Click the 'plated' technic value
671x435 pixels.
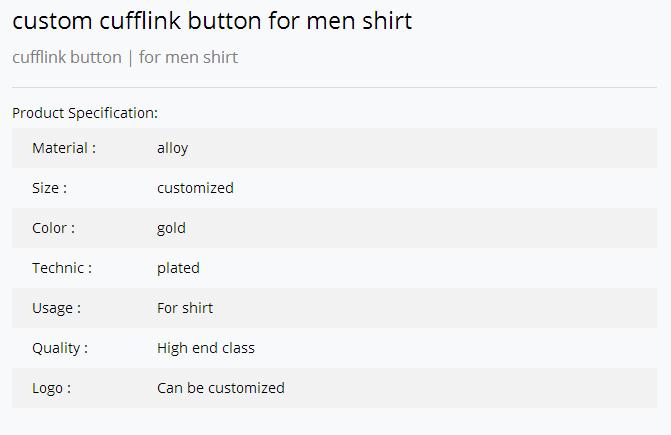178,269
